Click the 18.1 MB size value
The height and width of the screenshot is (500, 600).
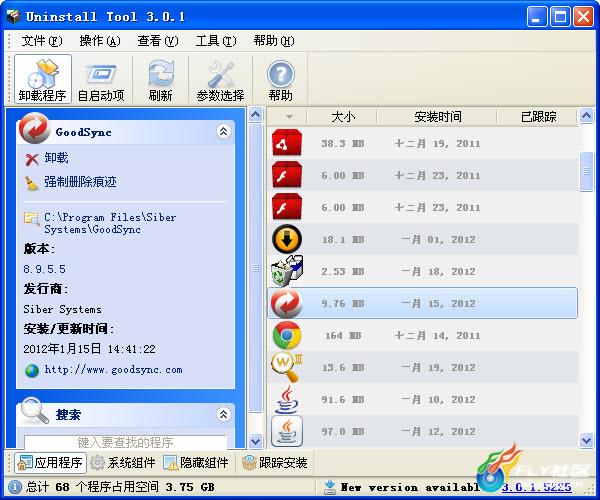coord(343,240)
